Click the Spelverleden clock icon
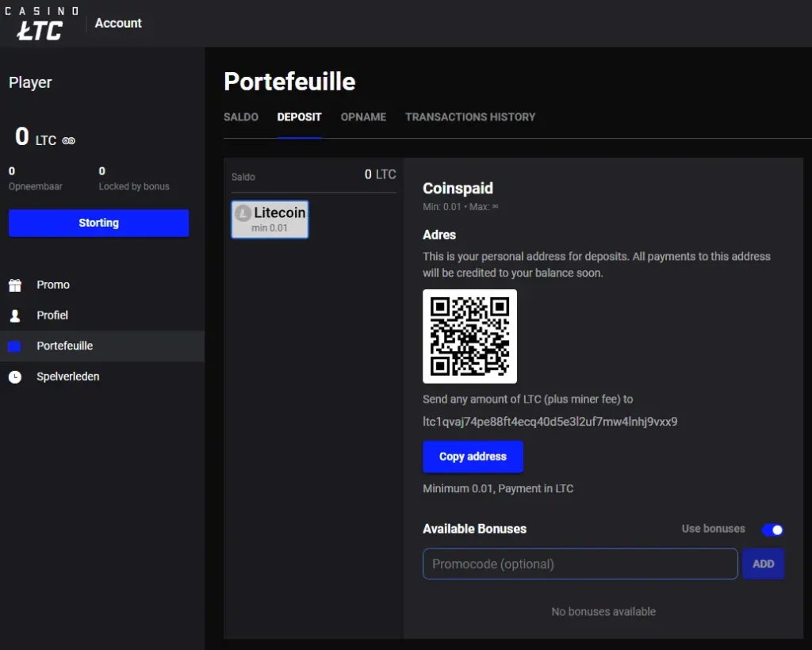The image size is (812, 650). 15,377
